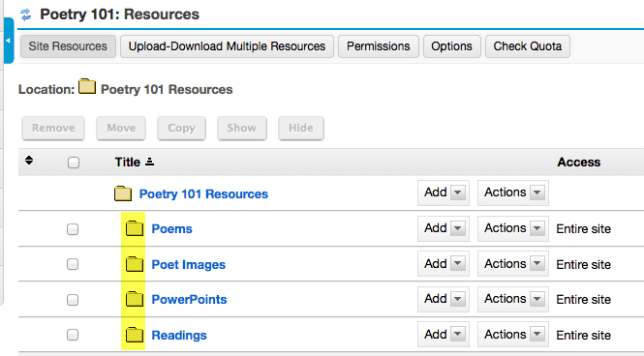Open the Permissions tab

click(x=379, y=46)
